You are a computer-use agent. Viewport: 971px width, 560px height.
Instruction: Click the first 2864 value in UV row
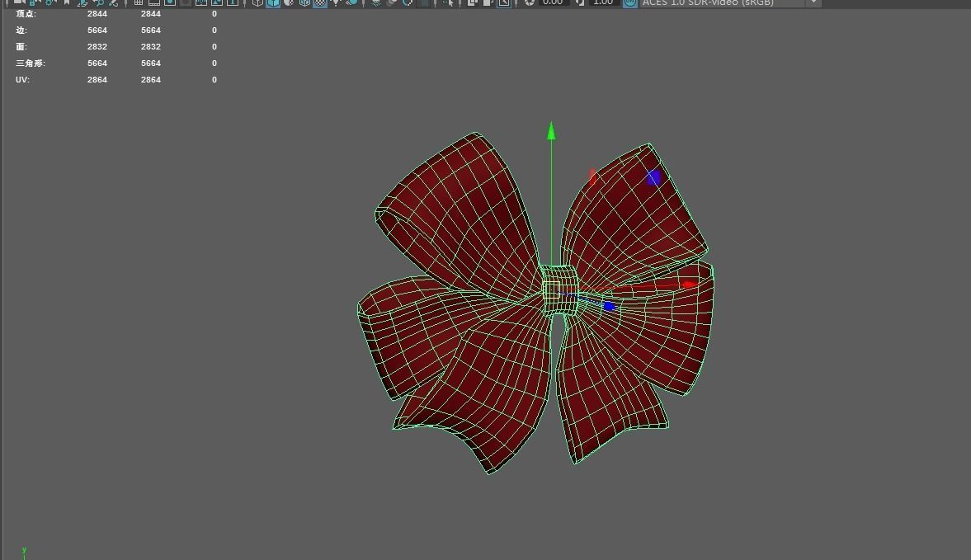[x=97, y=80]
